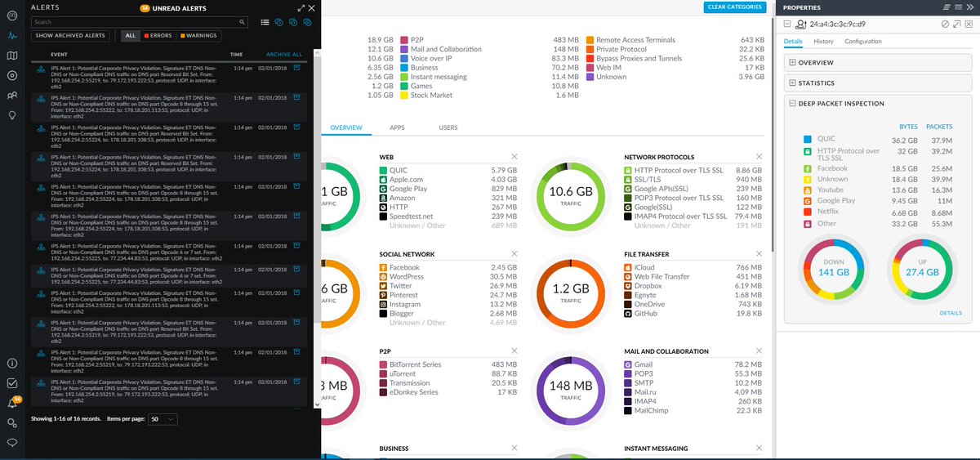
Task: Collapse the Properties panel with double chevron
Action: pyautogui.click(x=969, y=7)
